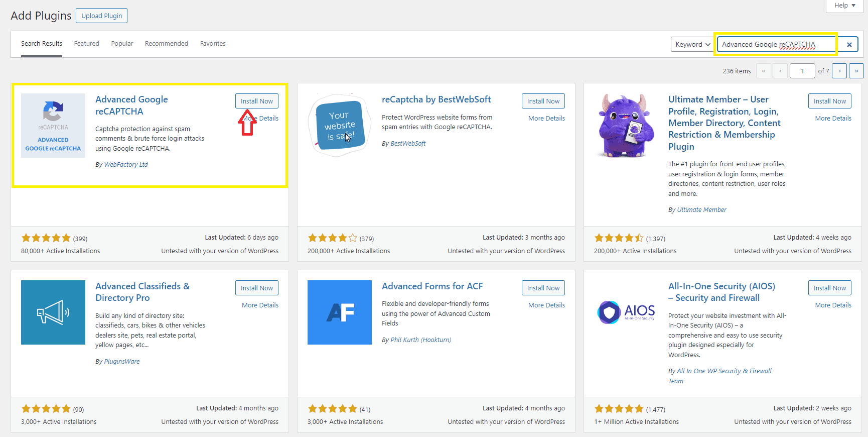Switch to the Popular tab

(122, 44)
